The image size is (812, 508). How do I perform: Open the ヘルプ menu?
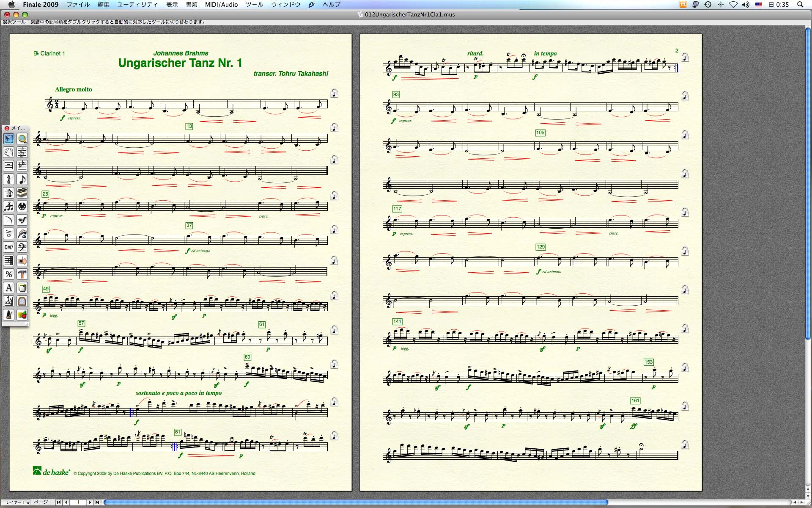[x=332, y=4]
